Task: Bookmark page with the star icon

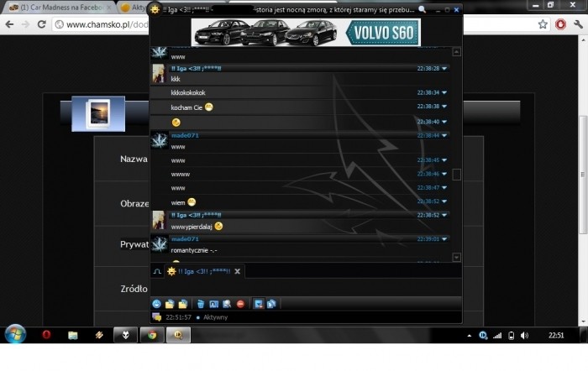Action: tap(543, 24)
